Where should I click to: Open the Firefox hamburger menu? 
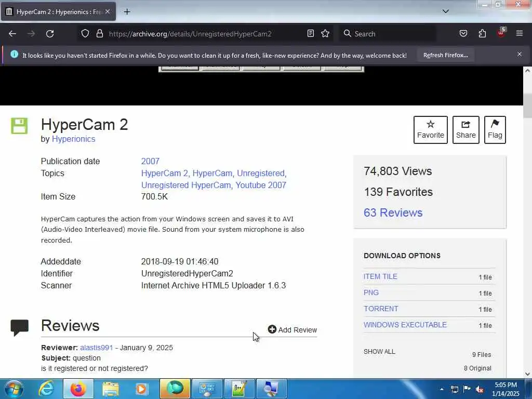click(520, 33)
